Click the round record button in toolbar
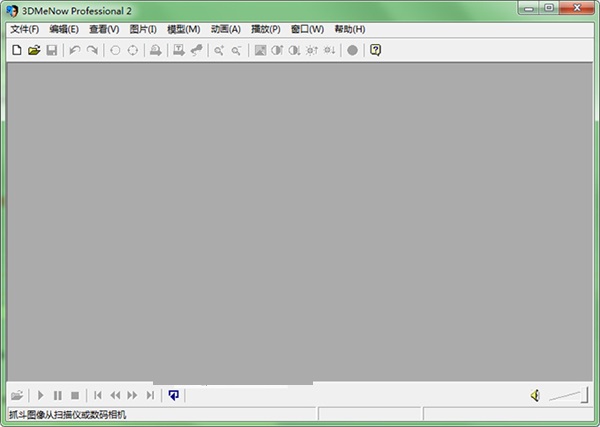This screenshot has height=427, width=600. click(352, 50)
